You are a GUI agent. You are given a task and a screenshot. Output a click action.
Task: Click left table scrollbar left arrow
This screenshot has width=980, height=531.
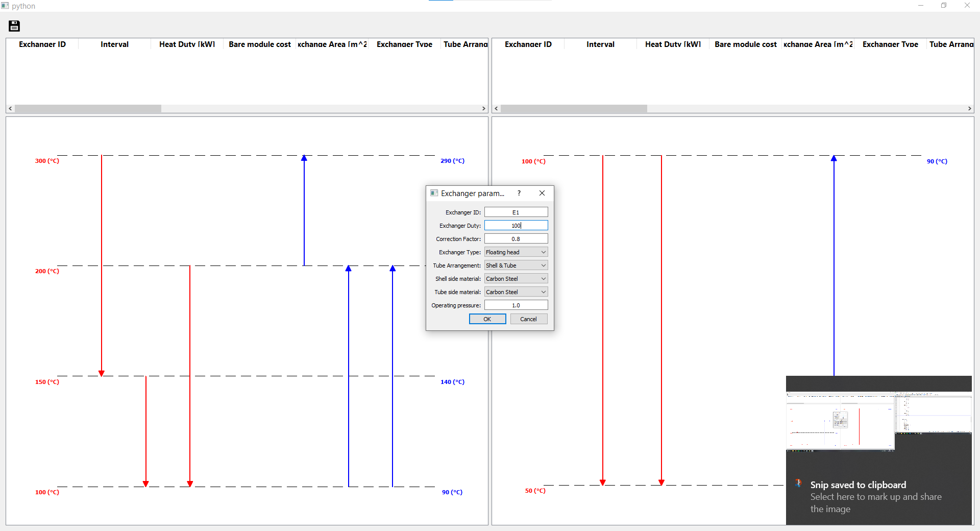10,109
